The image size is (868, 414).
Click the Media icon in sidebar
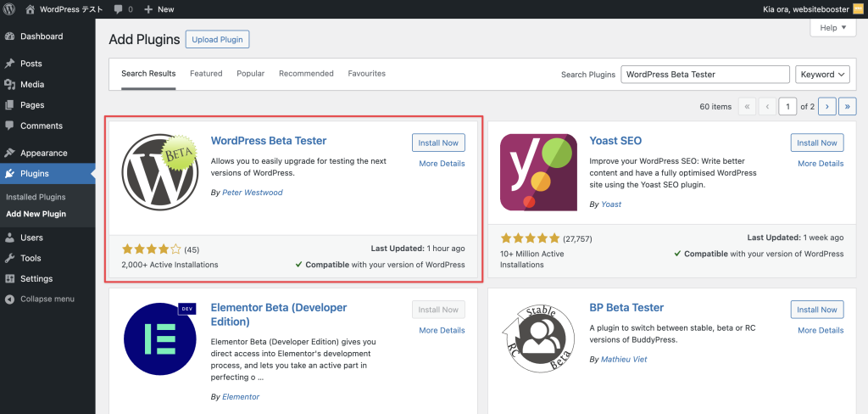click(x=9, y=84)
